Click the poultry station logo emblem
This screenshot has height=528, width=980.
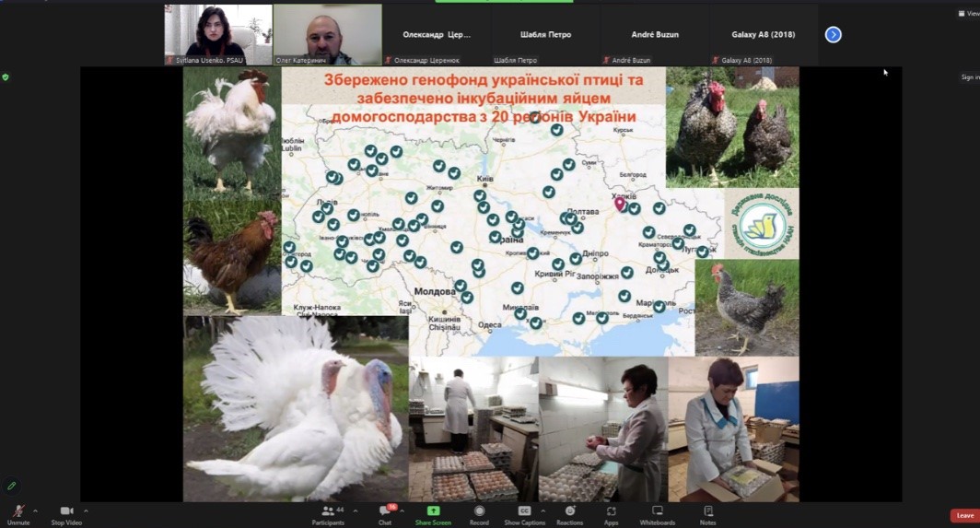(x=762, y=224)
